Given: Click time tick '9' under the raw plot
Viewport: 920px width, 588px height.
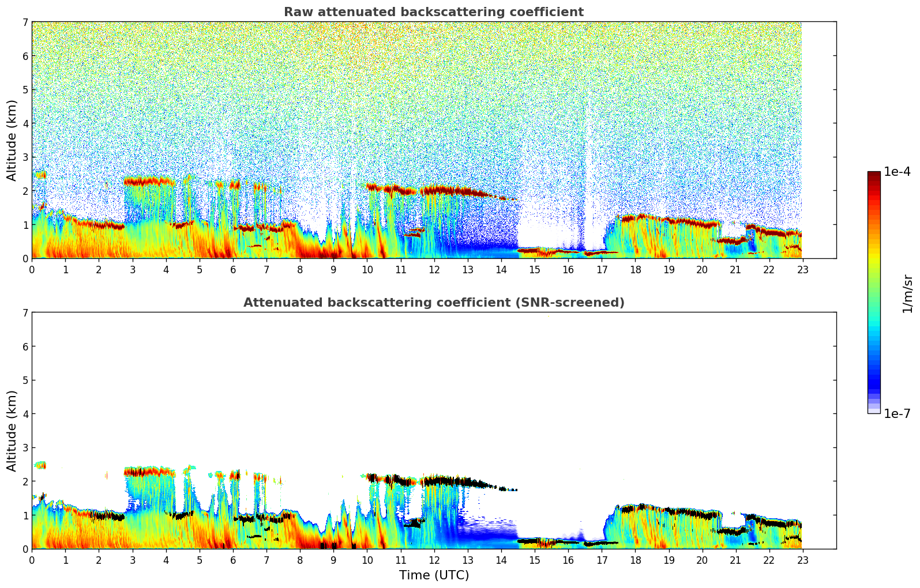Looking at the screenshot, I should (333, 270).
